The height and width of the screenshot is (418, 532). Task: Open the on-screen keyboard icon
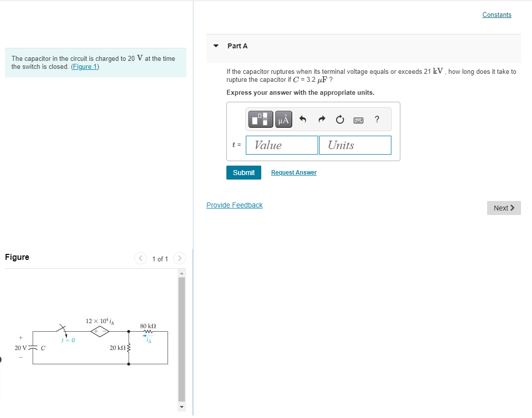(x=358, y=119)
